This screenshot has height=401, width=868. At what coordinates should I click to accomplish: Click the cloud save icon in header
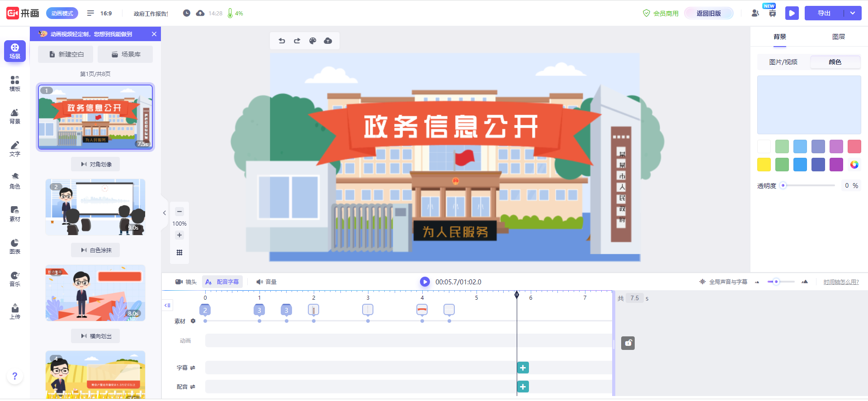[x=200, y=13]
